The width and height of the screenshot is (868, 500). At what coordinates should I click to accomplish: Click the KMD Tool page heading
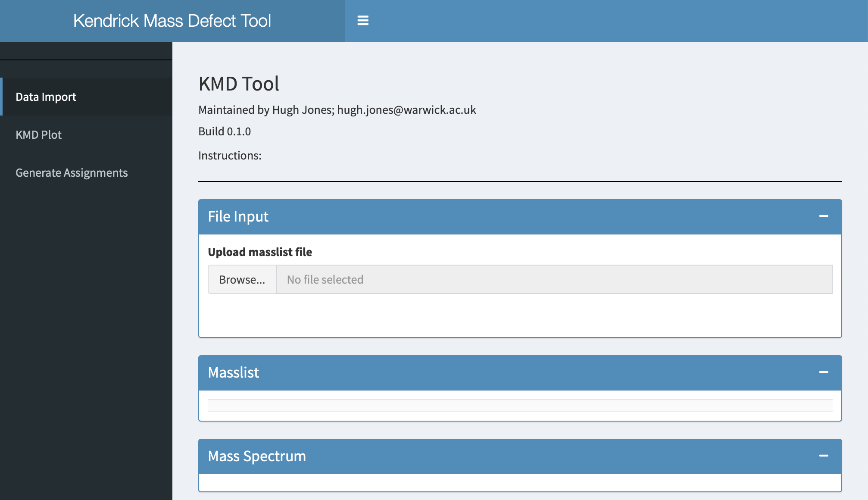click(239, 84)
